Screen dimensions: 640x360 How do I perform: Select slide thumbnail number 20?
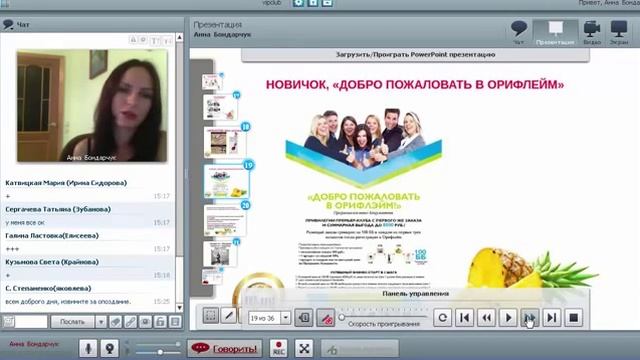point(225,220)
